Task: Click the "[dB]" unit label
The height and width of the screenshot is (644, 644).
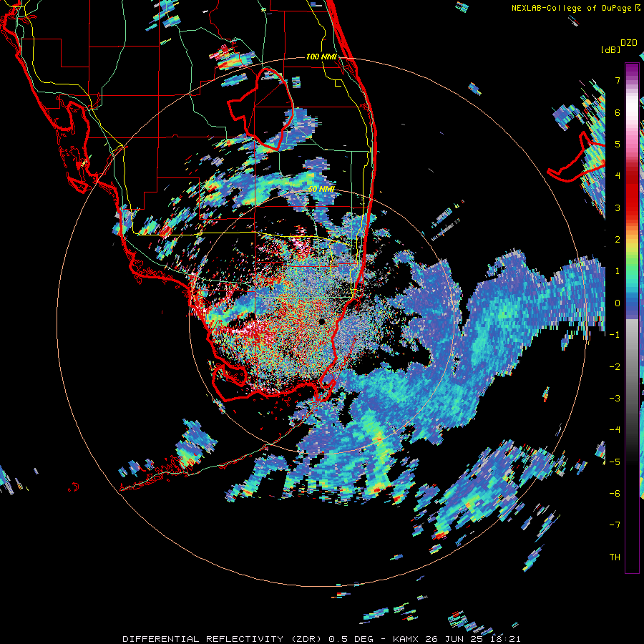Action: tap(610, 49)
